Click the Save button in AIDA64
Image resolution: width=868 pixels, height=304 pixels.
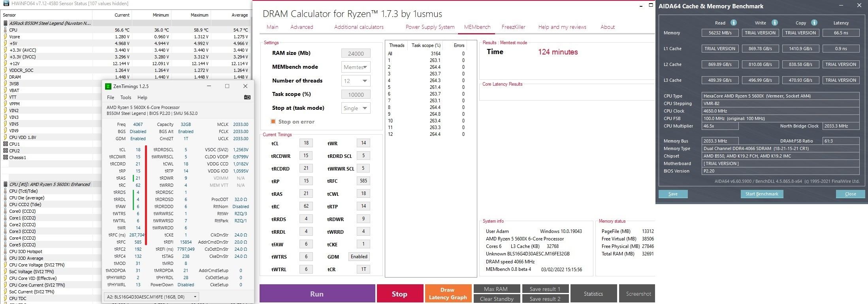tap(673, 194)
